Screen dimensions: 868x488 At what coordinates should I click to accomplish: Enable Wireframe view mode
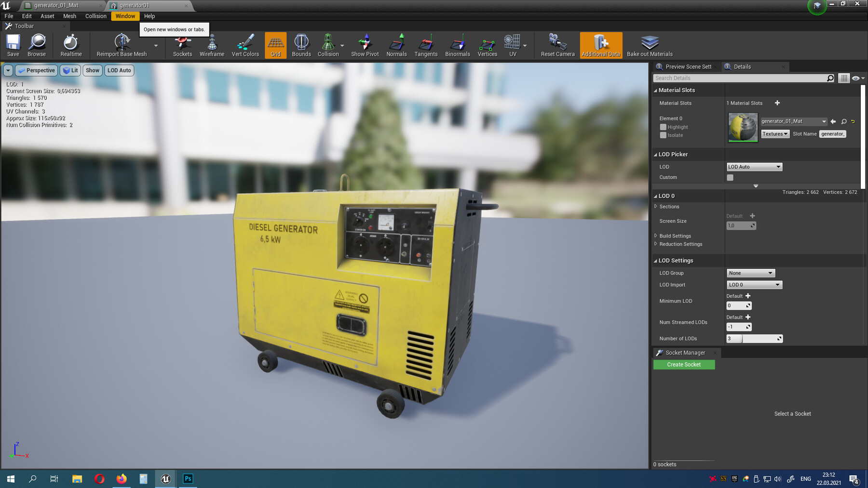(x=212, y=45)
